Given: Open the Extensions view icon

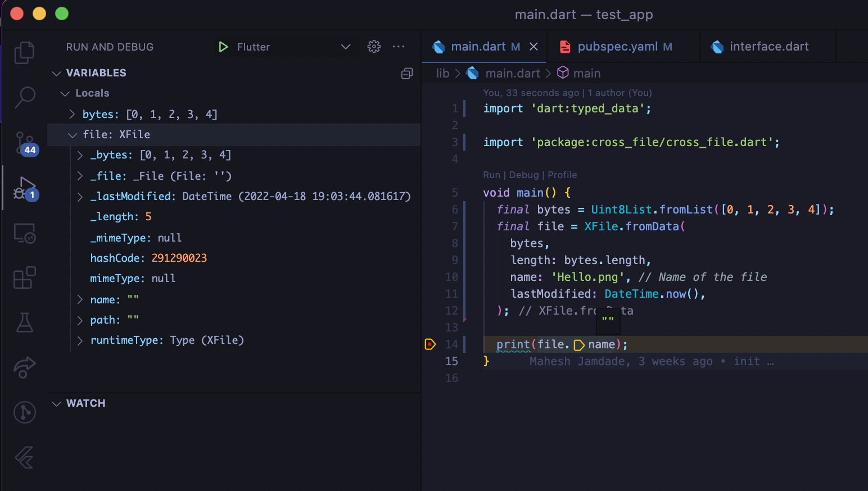Looking at the screenshot, I should (x=24, y=278).
